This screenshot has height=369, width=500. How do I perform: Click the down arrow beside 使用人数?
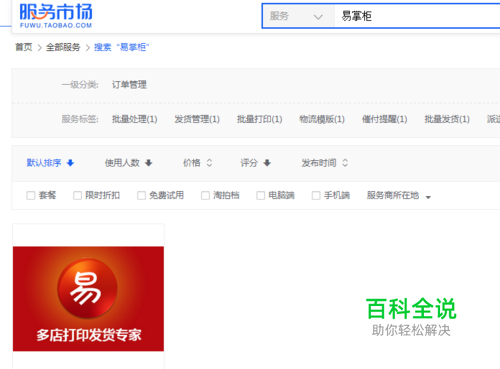(x=149, y=163)
